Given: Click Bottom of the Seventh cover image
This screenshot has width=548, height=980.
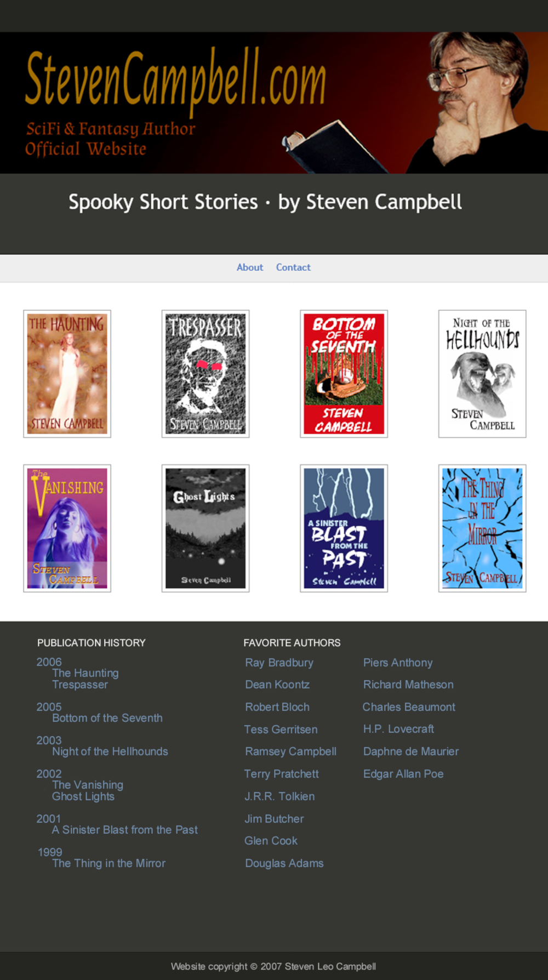Looking at the screenshot, I should click(x=344, y=374).
